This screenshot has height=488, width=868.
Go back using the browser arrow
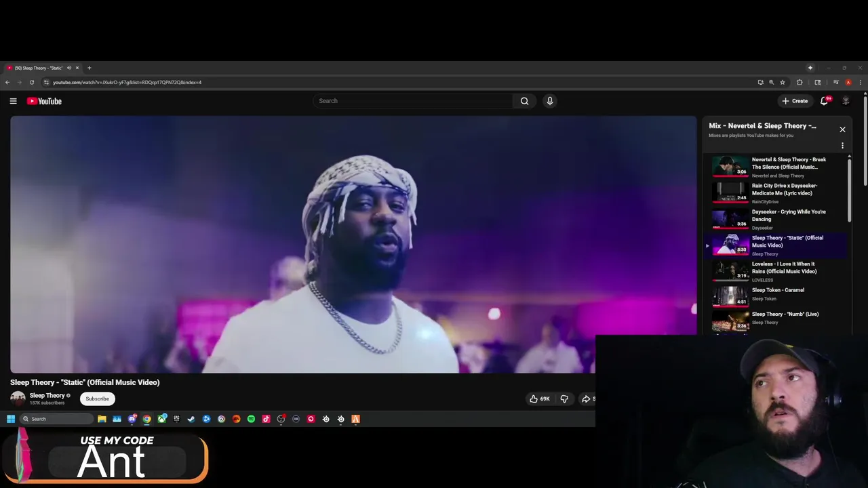(x=7, y=82)
